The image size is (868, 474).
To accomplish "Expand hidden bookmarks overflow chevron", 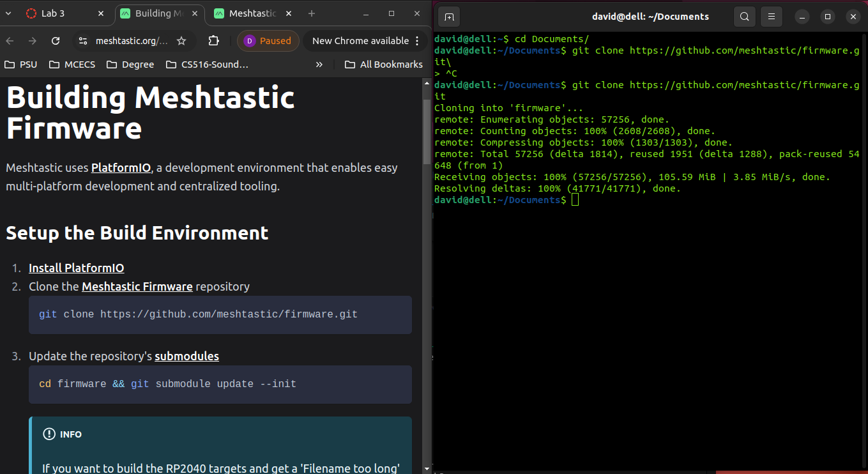I will pyautogui.click(x=319, y=65).
